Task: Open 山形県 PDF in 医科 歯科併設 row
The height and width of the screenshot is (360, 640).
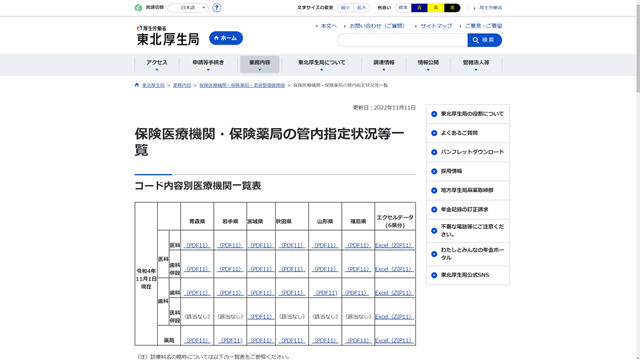Action: coord(325,269)
